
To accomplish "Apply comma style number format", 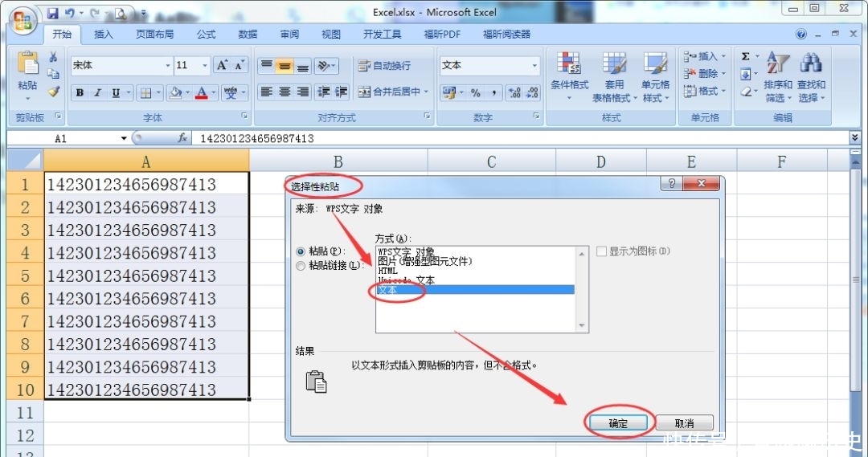I will [x=493, y=92].
